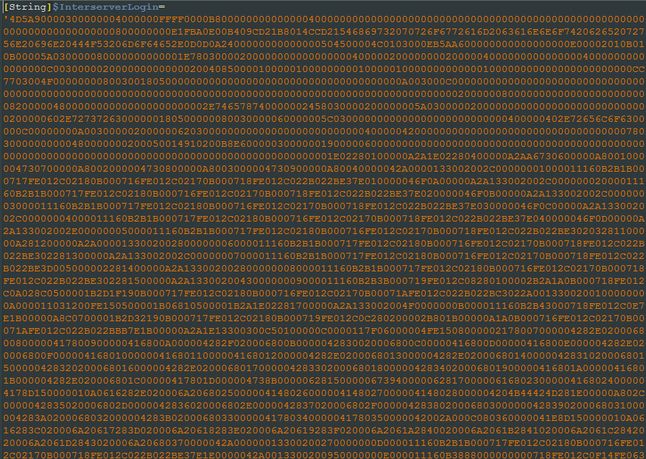646x459 pixels.
Task: Select the line starting 00800000417800900
Action: coord(325,342)
